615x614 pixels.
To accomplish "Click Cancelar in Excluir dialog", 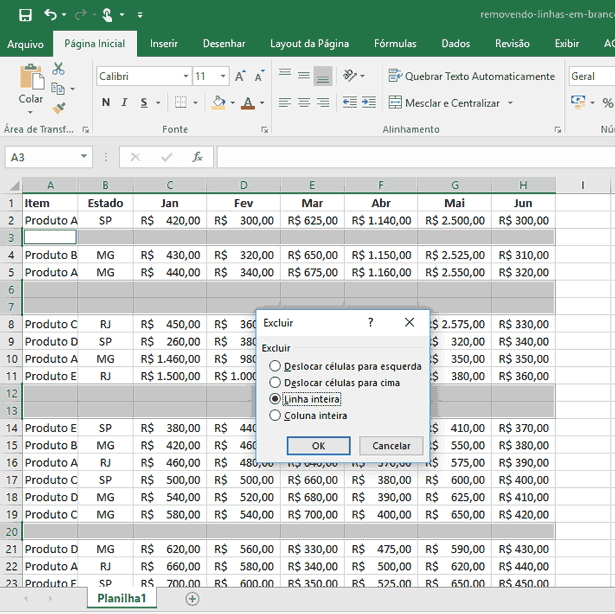I will [391, 446].
